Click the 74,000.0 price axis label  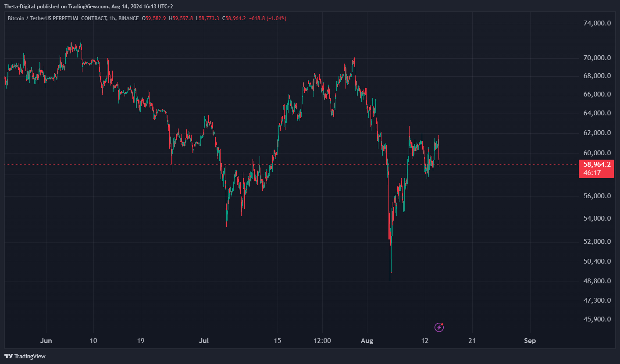coord(596,23)
